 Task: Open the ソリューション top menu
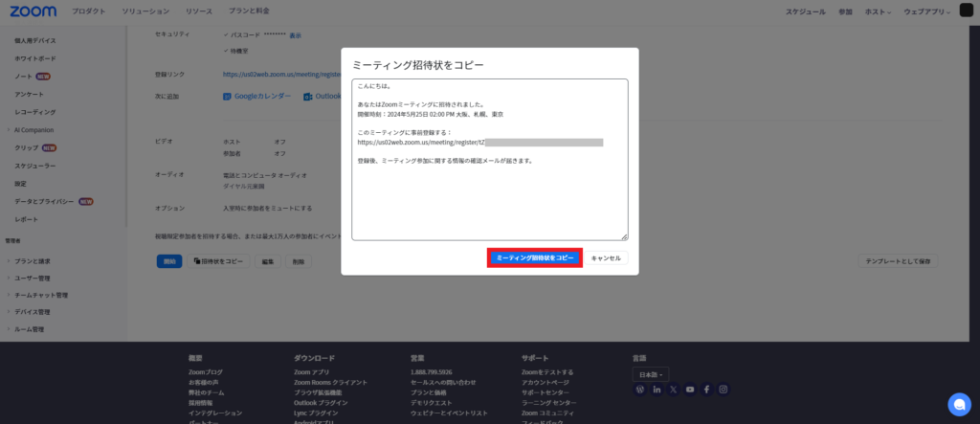pos(148,12)
